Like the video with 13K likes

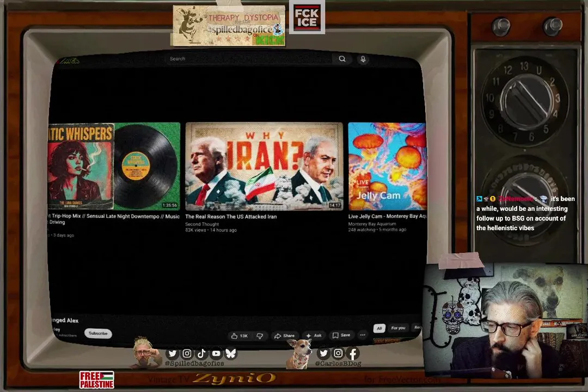(239, 336)
